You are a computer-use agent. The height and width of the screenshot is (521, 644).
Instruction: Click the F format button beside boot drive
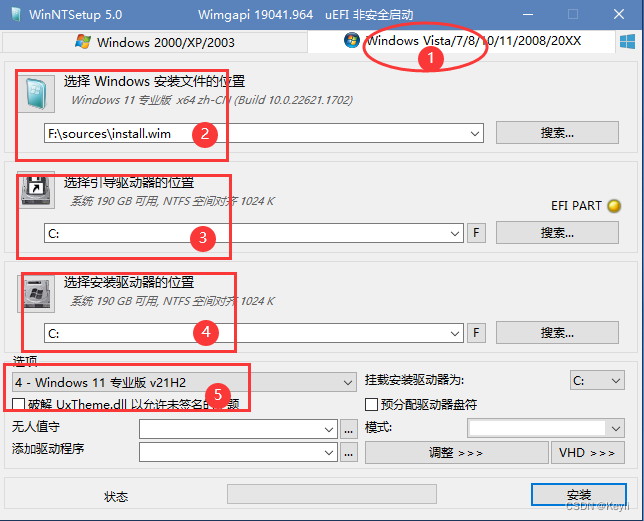point(476,233)
